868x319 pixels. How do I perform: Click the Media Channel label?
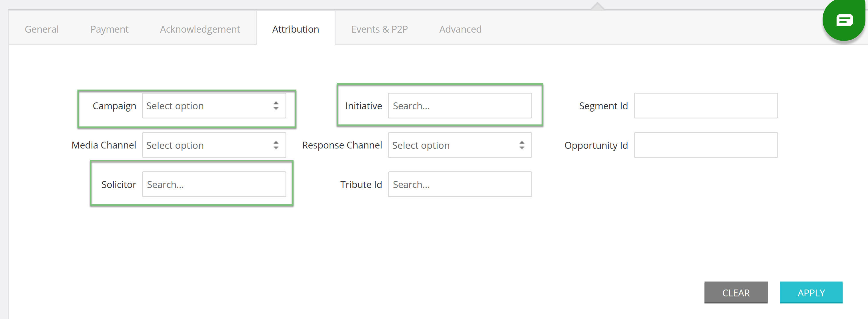coord(104,145)
